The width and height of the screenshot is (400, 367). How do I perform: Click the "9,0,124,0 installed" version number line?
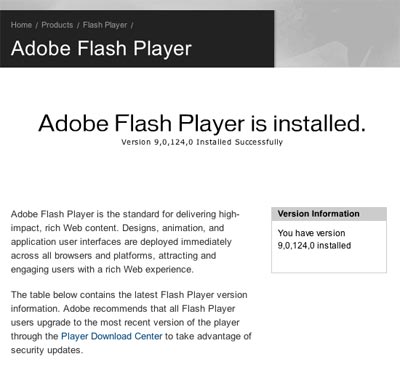click(x=314, y=246)
